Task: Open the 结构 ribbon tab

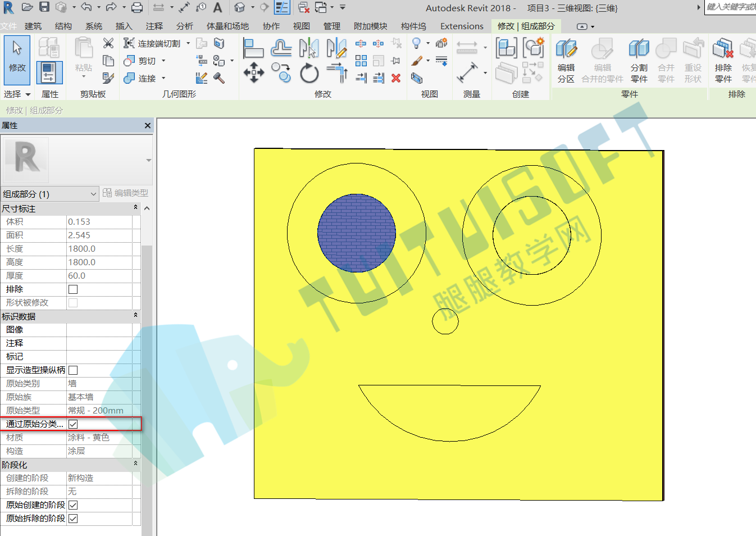Action: click(x=63, y=26)
